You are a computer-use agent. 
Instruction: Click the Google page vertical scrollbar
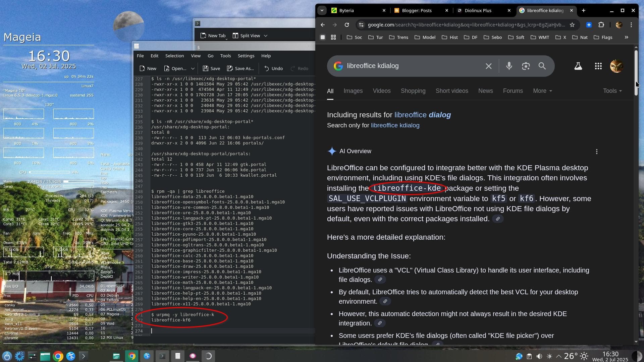pos(636,73)
